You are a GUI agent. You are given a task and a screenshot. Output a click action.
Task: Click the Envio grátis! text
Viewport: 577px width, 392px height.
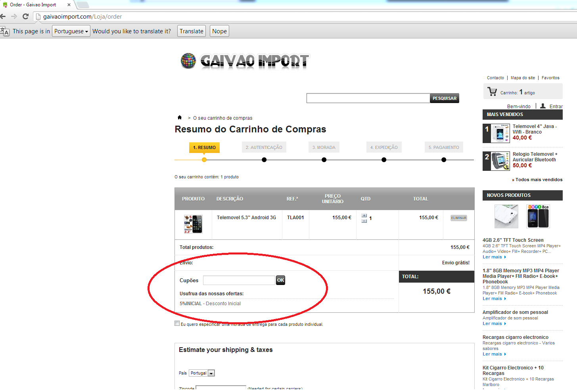tap(456, 263)
